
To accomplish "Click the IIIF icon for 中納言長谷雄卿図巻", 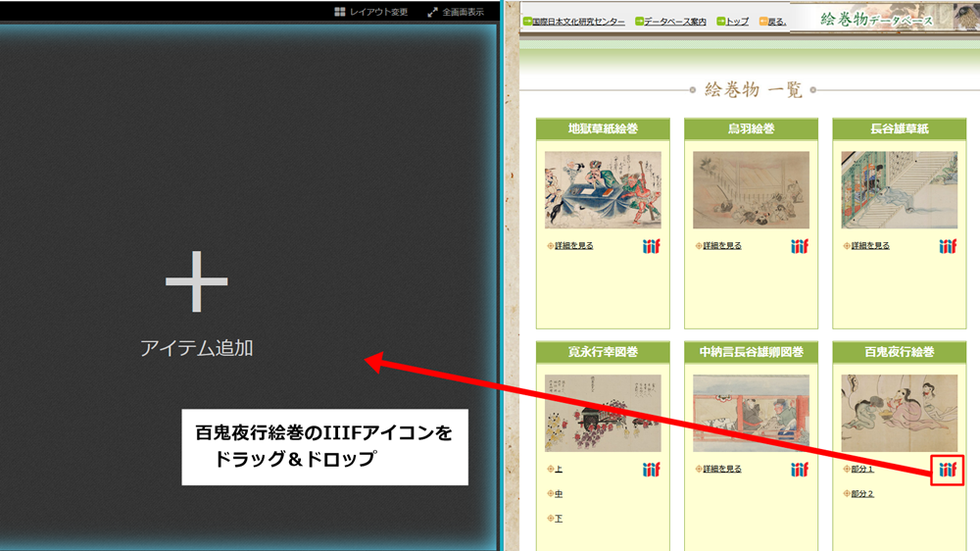I will point(800,469).
